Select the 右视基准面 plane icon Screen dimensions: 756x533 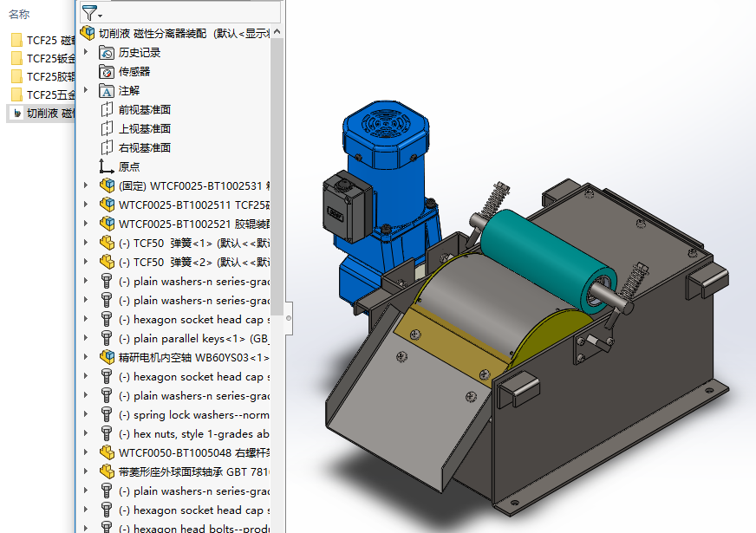[x=107, y=148]
